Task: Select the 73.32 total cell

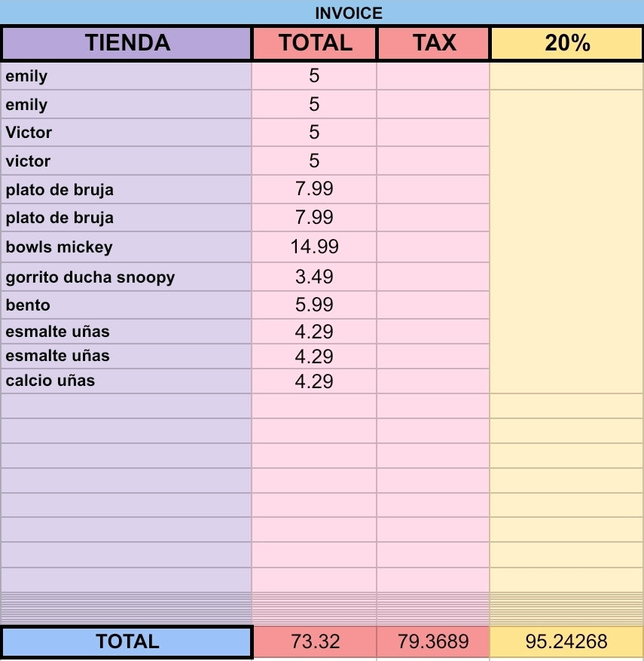Action: tap(315, 641)
